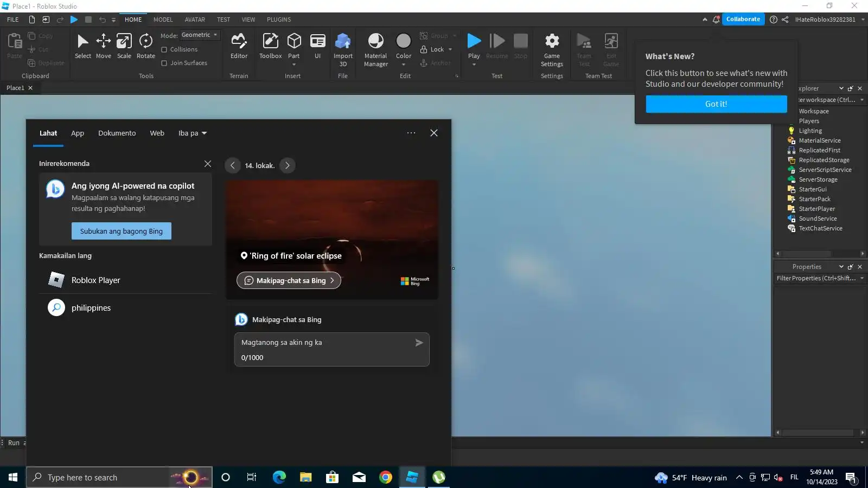Image resolution: width=868 pixels, height=488 pixels.
Task: Open the Mail app from the taskbar
Action: [359, 477]
